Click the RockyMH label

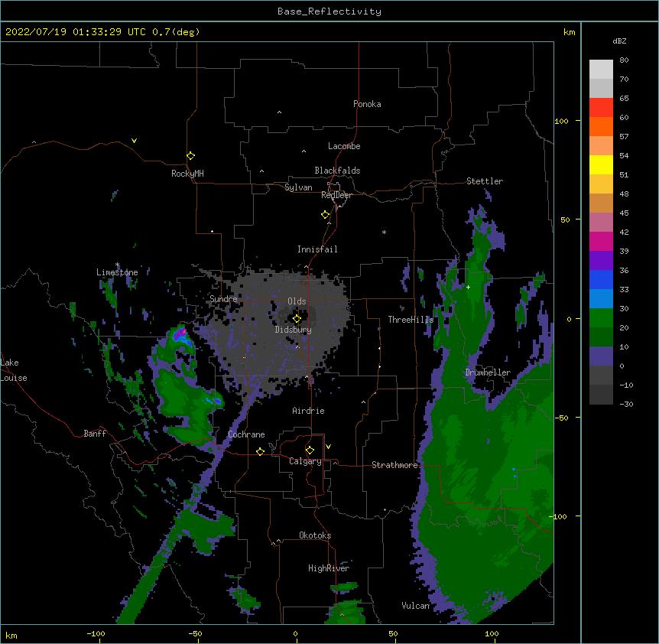tap(187, 174)
